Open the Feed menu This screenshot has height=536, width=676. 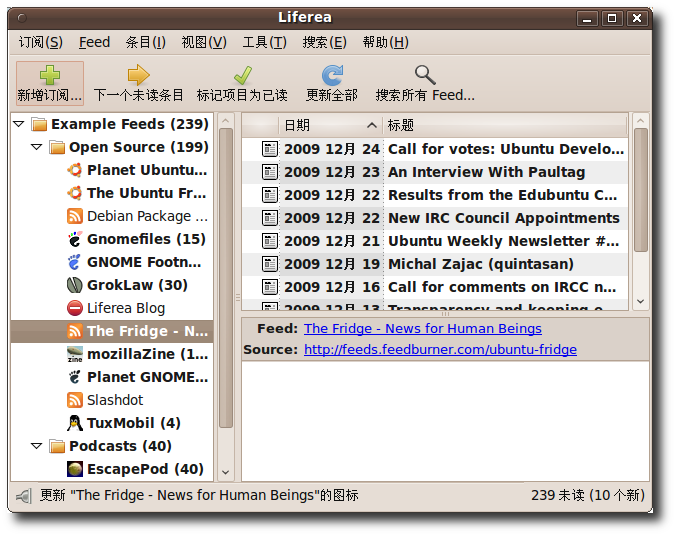click(x=94, y=42)
